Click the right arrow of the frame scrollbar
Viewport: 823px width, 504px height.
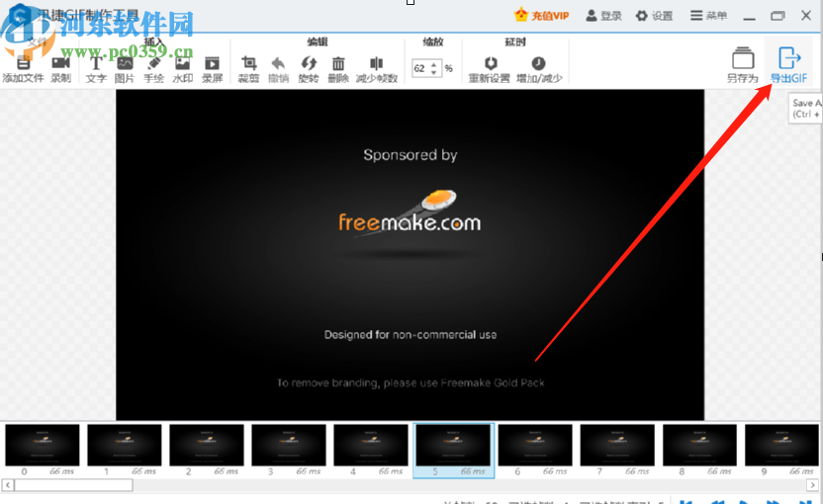812,485
